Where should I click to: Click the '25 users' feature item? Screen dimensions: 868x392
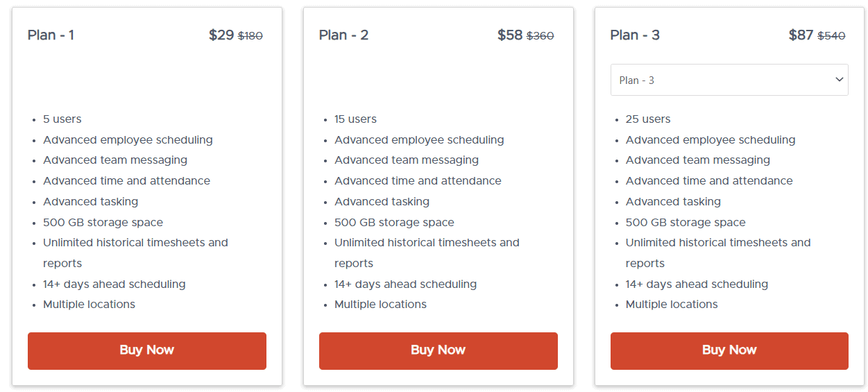(648, 119)
